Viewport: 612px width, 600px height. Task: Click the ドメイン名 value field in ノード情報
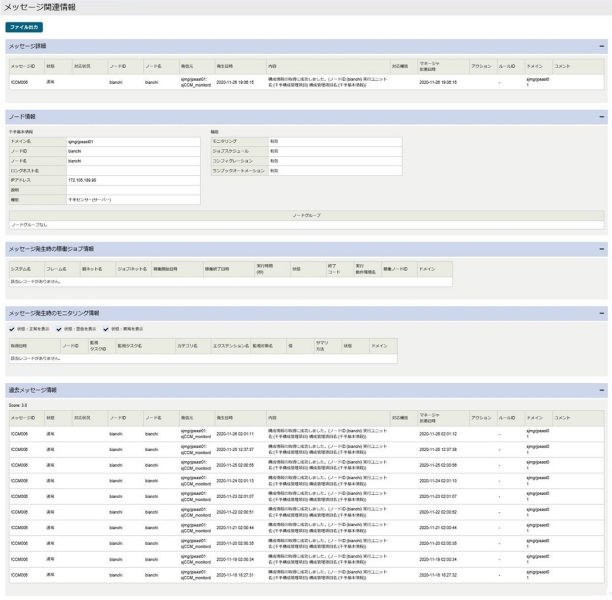(133, 142)
